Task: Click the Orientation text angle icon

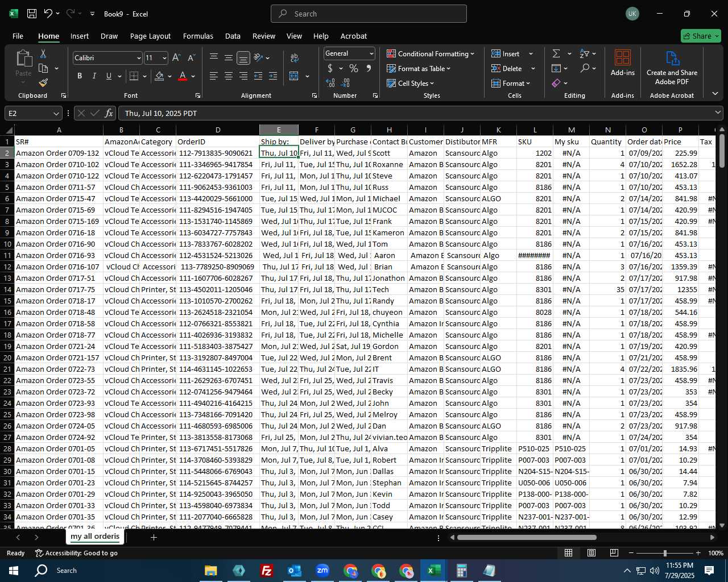Action: tap(259, 58)
